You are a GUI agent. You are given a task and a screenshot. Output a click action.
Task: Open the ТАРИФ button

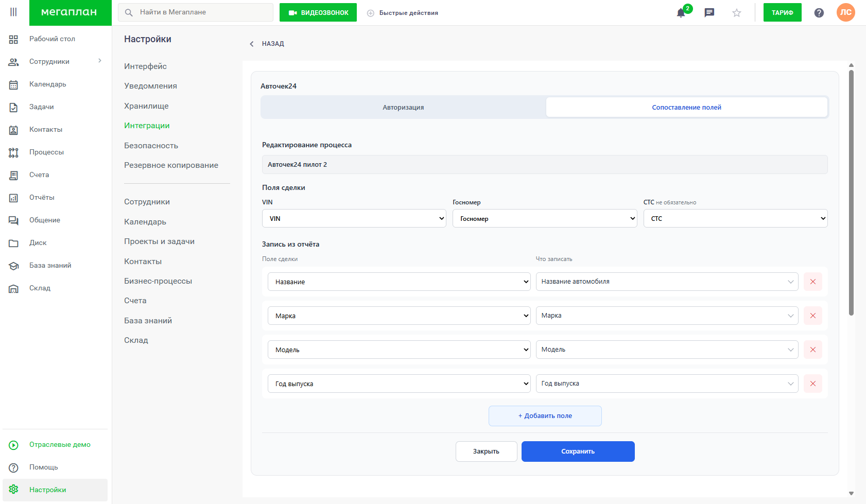tap(783, 12)
